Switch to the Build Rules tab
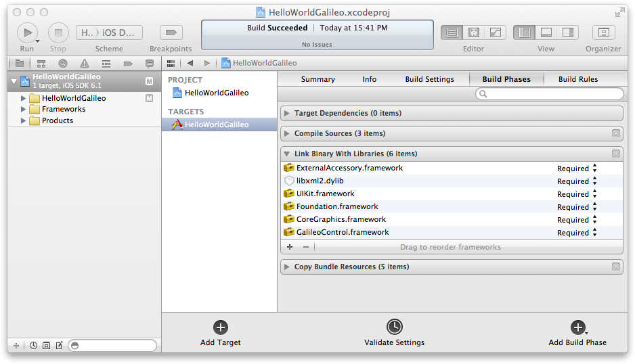This screenshot has width=635, height=364. point(578,79)
